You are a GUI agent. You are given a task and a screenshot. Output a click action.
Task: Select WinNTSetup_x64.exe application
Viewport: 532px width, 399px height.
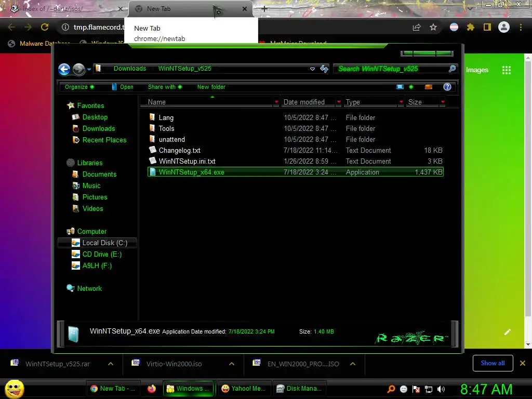(296, 171)
